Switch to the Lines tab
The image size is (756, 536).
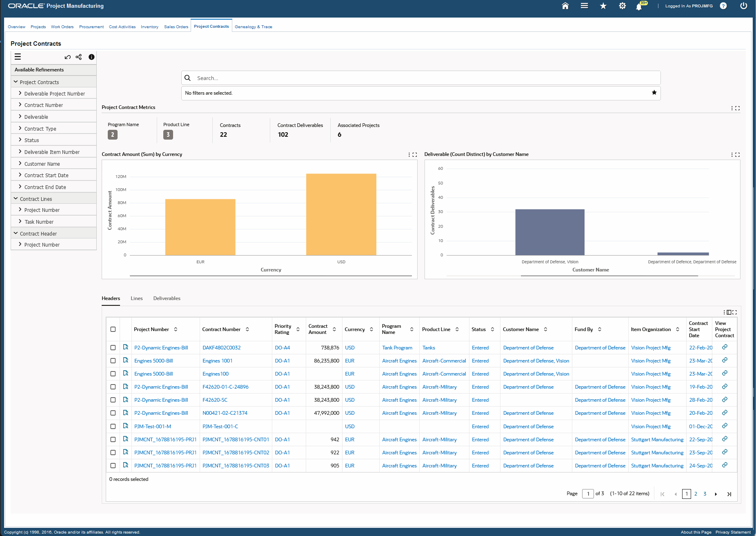pyautogui.click(x=137, y=298)
